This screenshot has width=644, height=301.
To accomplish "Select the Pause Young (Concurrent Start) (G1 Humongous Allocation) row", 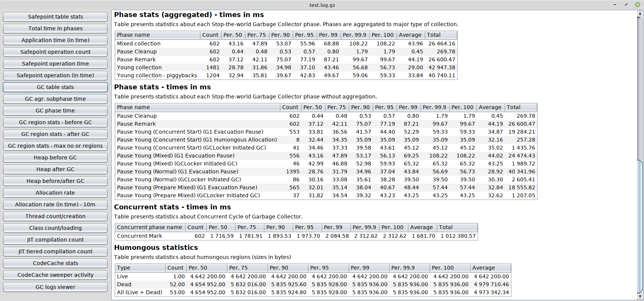I will [x=326, y=140].
